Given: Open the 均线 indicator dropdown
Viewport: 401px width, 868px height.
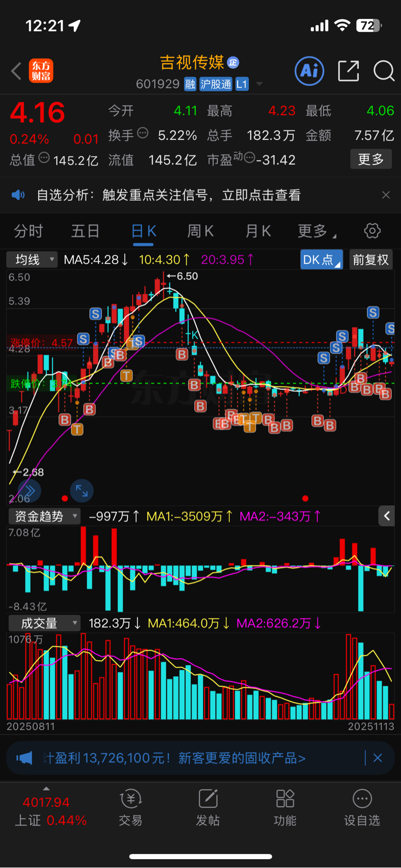Looking at the screenshot, I should tap(32, 259).
